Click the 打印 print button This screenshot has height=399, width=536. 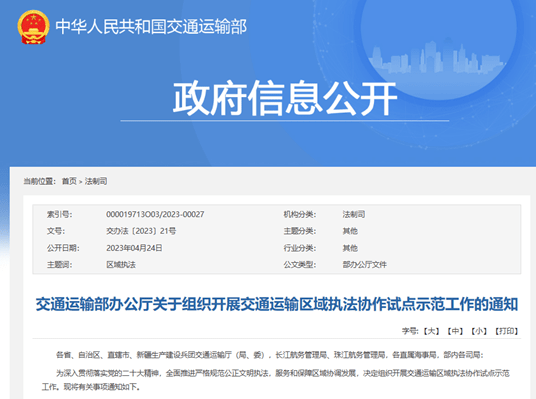point(507,331)
